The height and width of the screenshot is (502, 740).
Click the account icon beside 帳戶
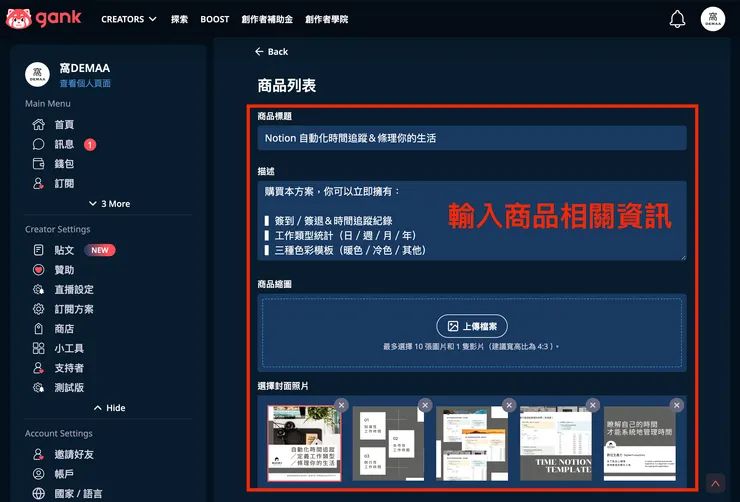tap(39, 474)
